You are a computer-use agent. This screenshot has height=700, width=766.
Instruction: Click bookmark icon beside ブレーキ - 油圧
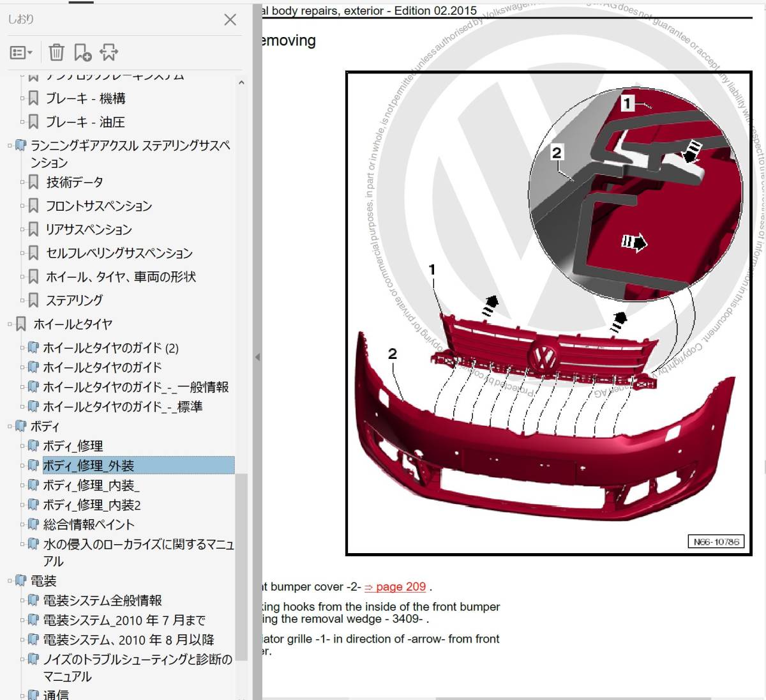[x=34, y=122]
